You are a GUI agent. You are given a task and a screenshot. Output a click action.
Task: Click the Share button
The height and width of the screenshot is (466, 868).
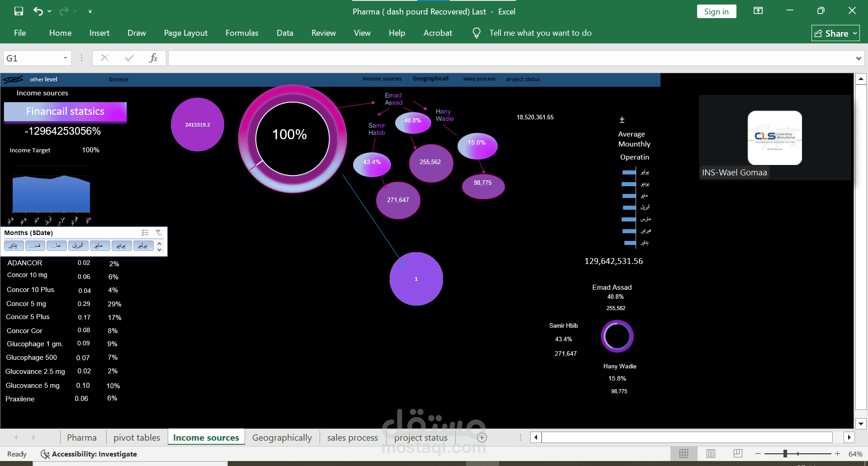point(835,33)
